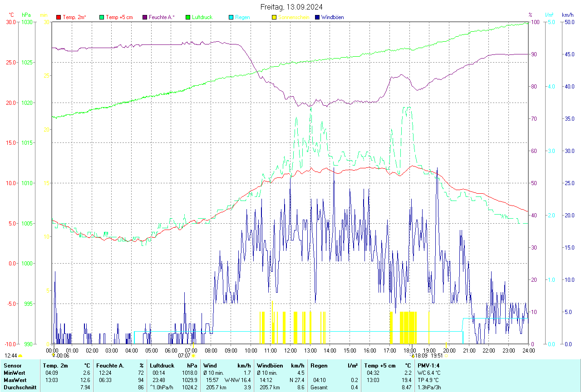This screenshot has width=581, height=392.
Task: Click the purple Feuchte A. legend swatch
Action: tap(145, 17)
